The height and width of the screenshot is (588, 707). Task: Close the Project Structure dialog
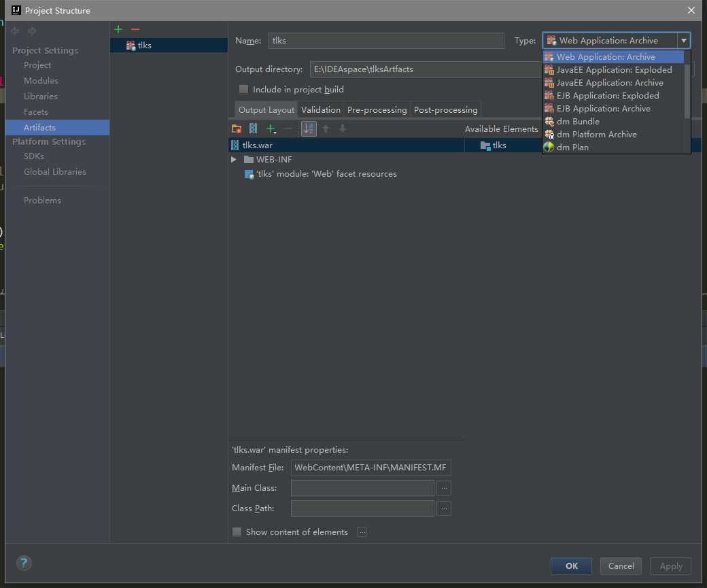coord(691,10)
